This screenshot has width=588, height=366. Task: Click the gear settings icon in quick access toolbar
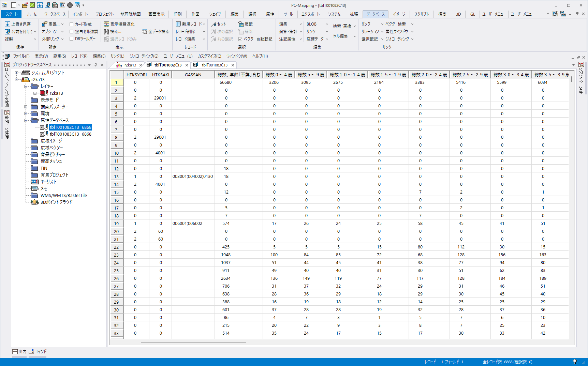tap(70, 5)
